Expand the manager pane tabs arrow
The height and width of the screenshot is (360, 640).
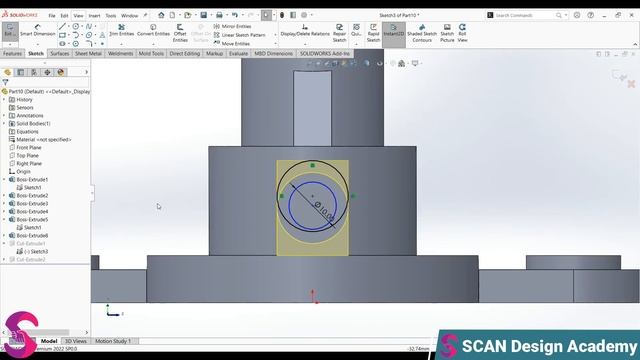coord(86,72)
